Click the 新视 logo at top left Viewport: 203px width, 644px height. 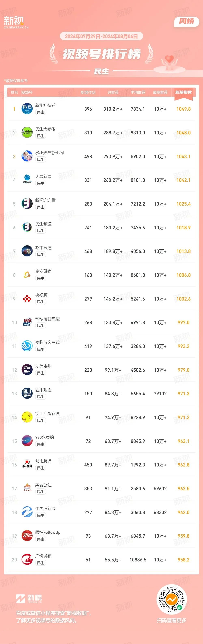pos(16,23)
